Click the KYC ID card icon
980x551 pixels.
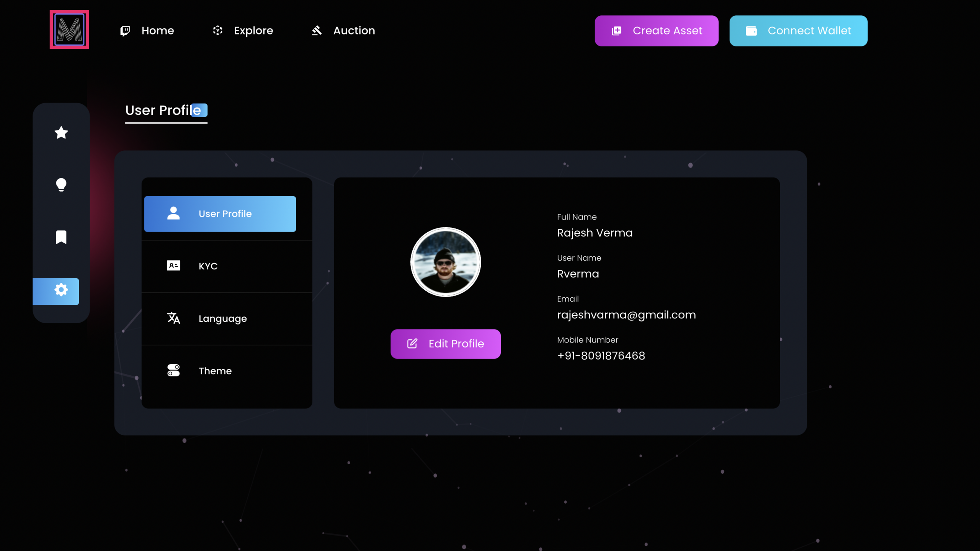(x=173, y=266)
